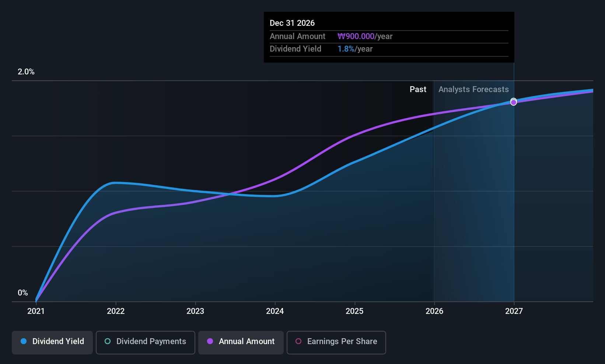Image resolution: width=605 pixels, height=364 pixels.
Task: Click the Annual Amount tooltip row label
Action: point(298,36)
